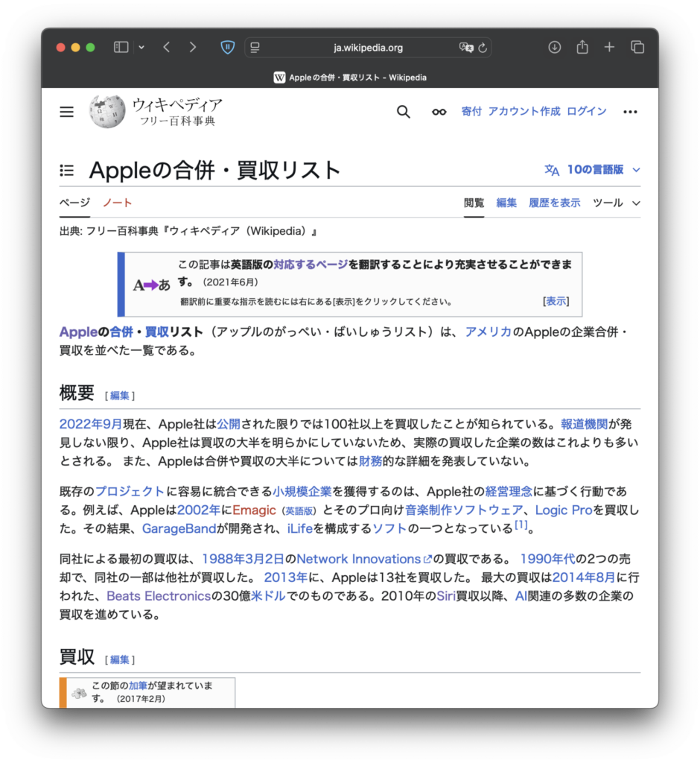Screen dimensions: 700x763
Task: Click the GarageBand link
Action: click(x=179, y=528)
